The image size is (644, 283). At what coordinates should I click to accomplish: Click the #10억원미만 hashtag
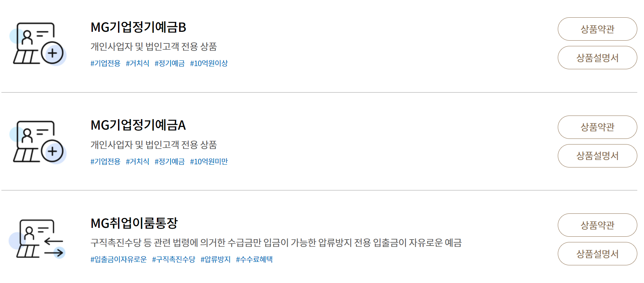(210, 161)
